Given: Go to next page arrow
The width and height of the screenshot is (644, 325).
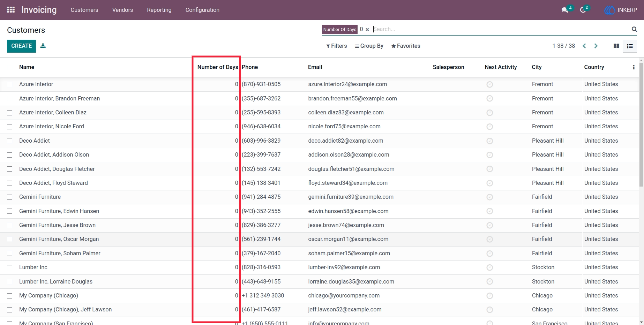Looking at the screenshot, I should coord(596,46).
